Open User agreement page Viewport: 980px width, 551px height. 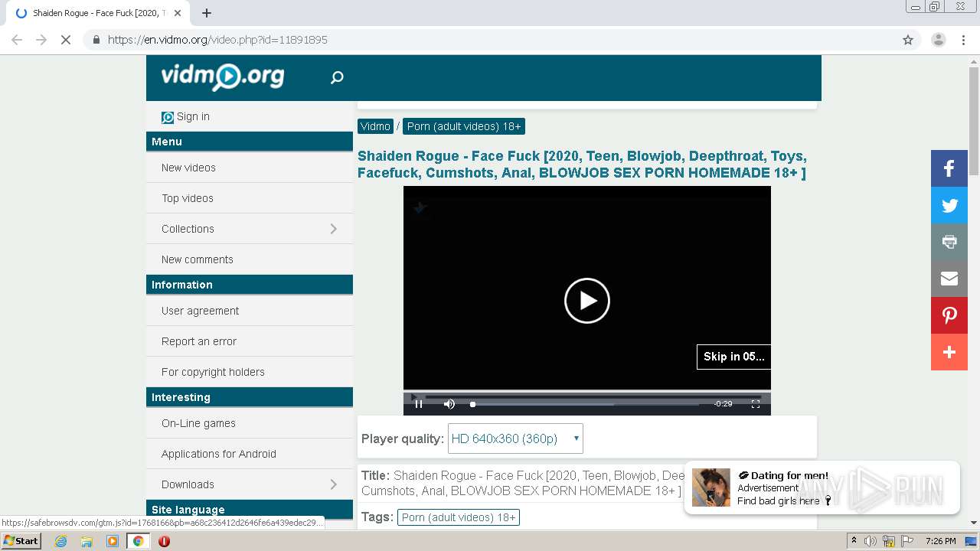pyautogui.click(x=200, y=311)
